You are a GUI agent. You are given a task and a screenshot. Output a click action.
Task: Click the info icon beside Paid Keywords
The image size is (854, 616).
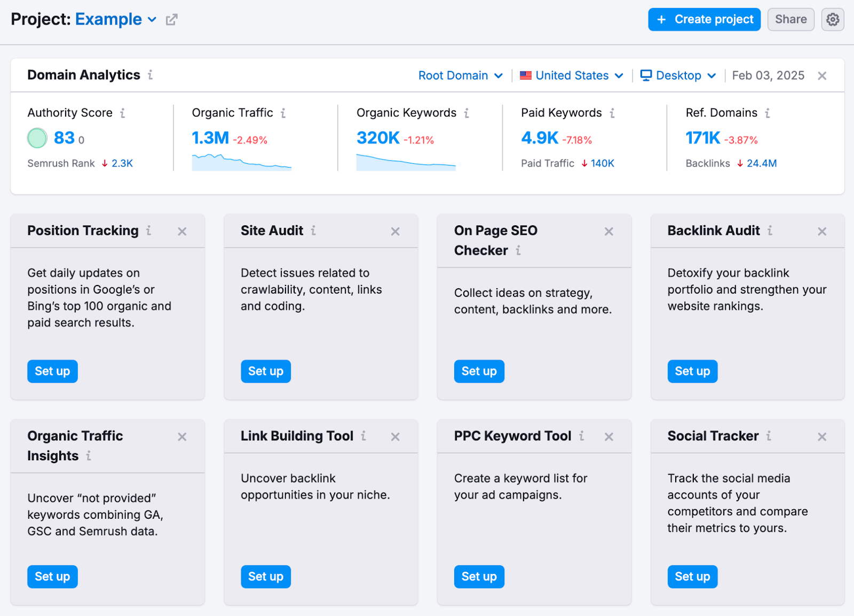point(612,113)
